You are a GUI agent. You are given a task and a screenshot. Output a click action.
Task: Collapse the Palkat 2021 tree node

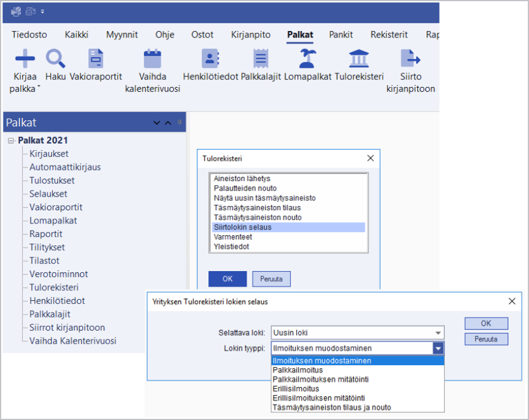[11, 141]
